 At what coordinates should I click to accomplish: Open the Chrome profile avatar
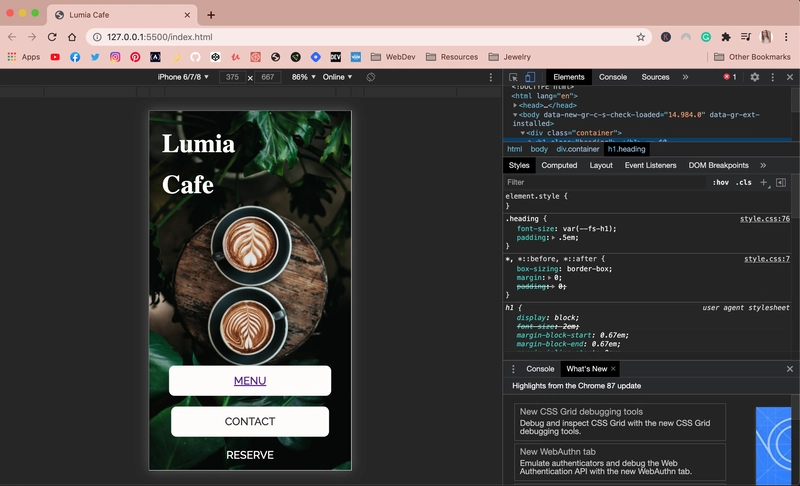pos(766,37)
